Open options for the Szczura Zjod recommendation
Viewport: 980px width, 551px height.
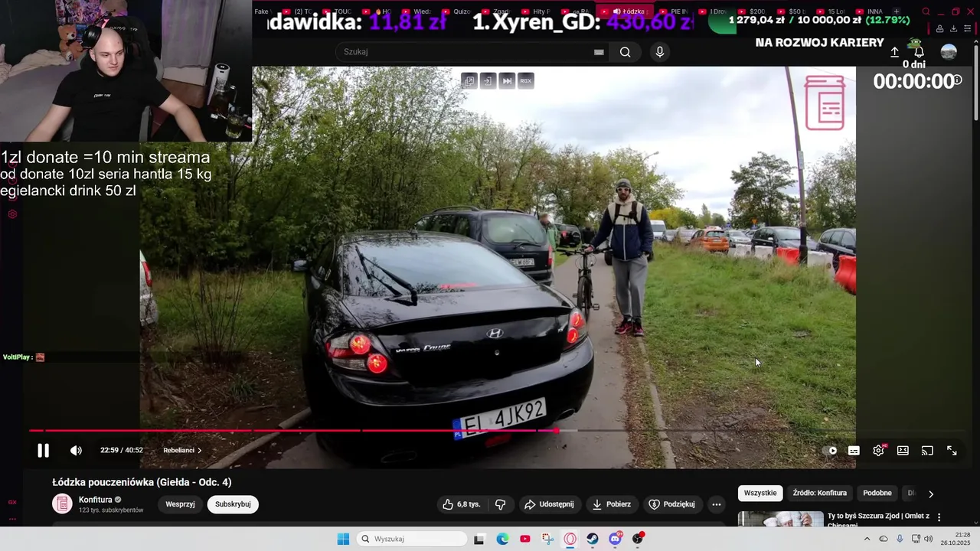(939, 518)
